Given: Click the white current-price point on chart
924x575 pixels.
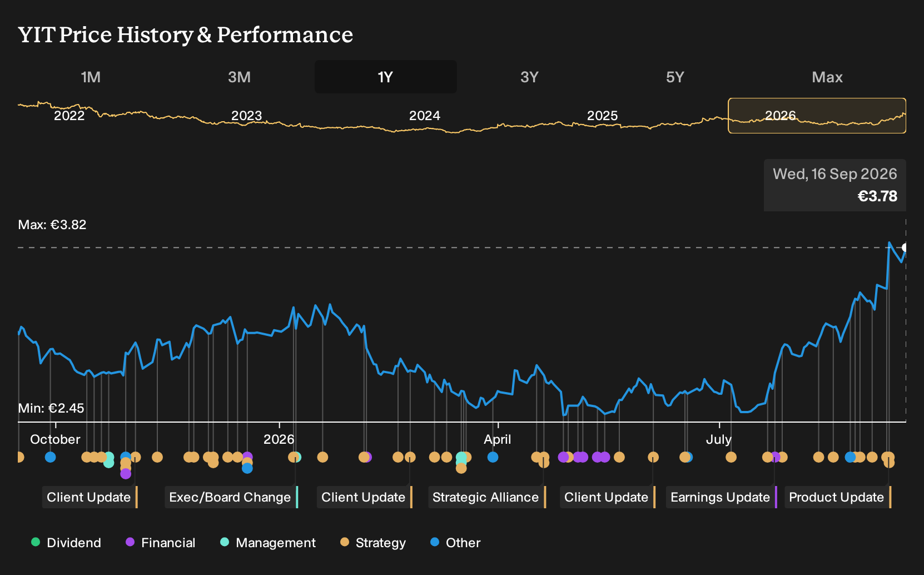Looking at the screenshot, I should [x=905, y=247].
